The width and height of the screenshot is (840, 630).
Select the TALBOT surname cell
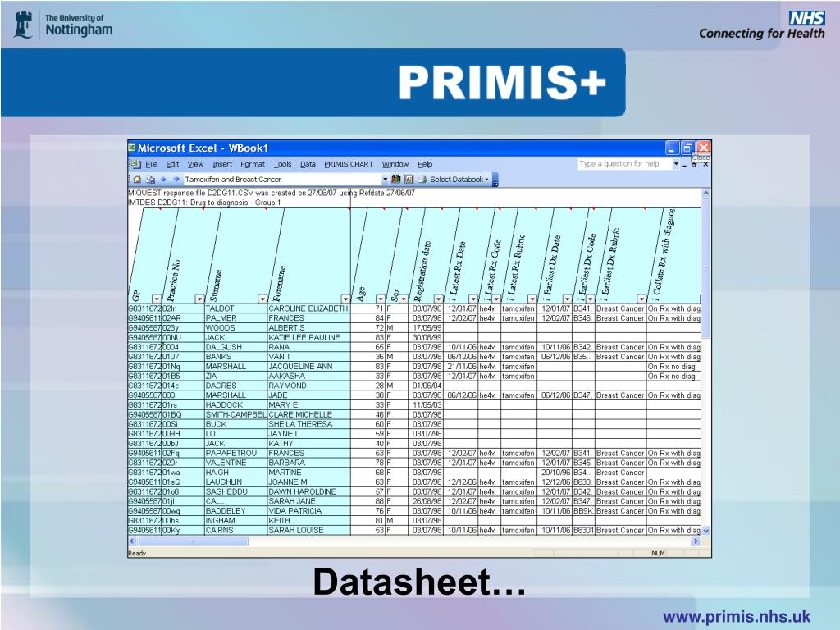tap(235, 308)
